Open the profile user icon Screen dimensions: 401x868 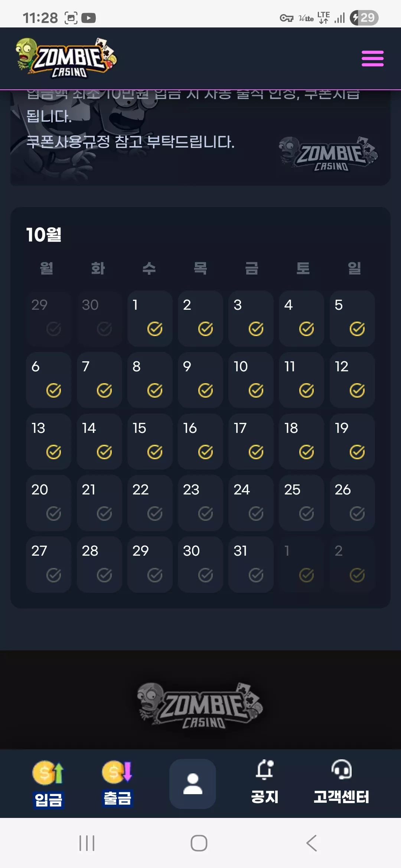193,784
